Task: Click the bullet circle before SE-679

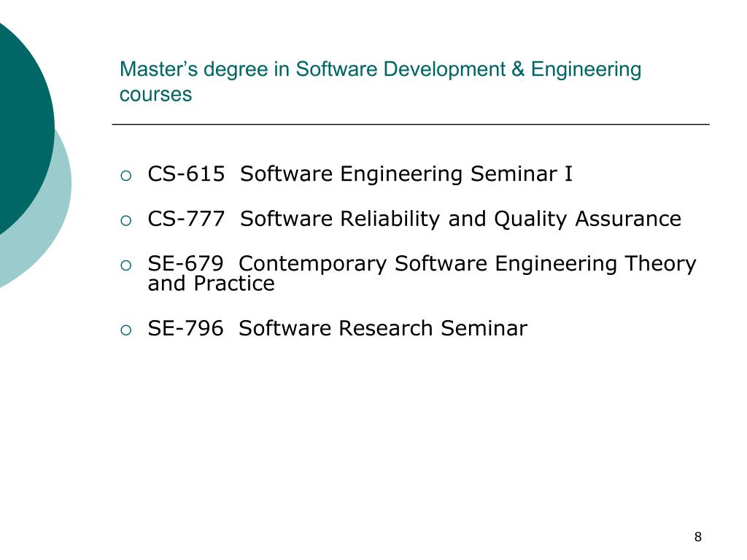Action: pos(125,265)
